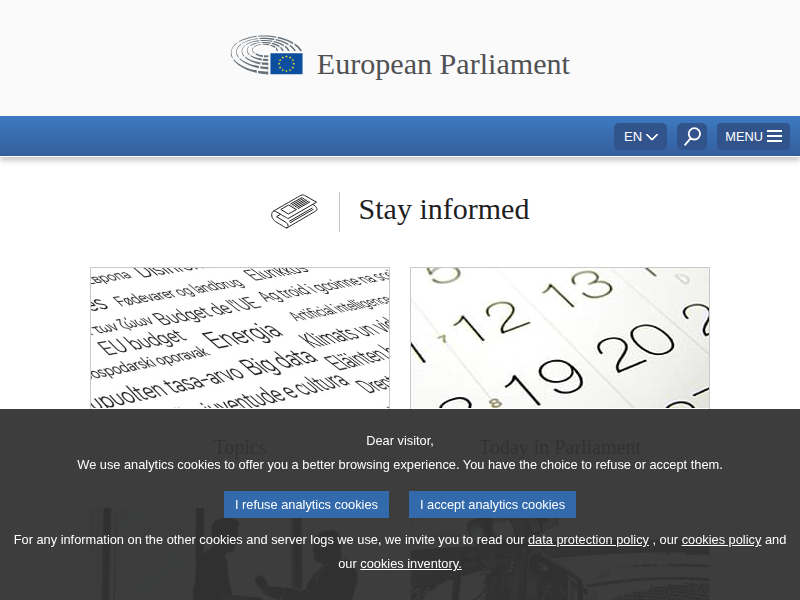Screen dimensions: 800x600
Task: Click the Today in Parliament calendar image
Action: point(560,337)
